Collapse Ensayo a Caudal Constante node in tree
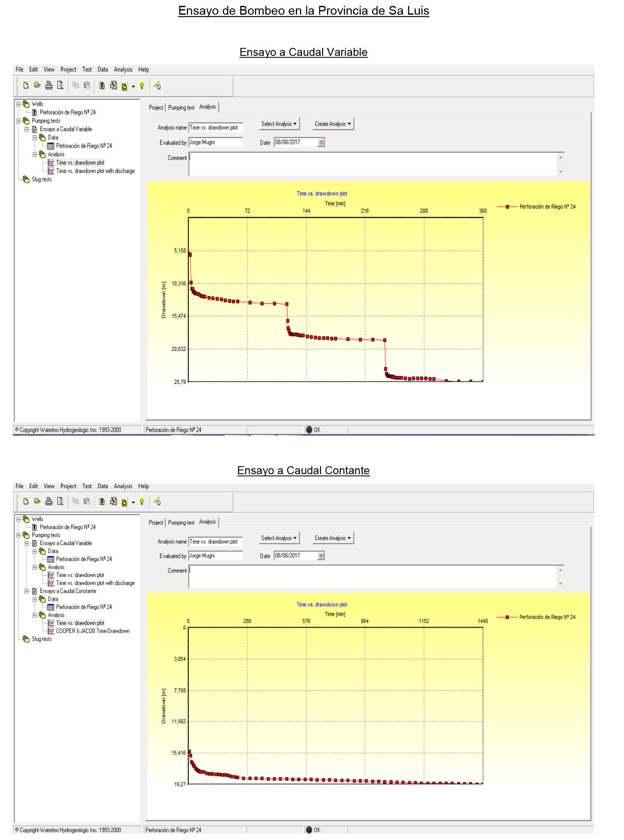Viewport: 624px width, 840px height. pos(26,591)
